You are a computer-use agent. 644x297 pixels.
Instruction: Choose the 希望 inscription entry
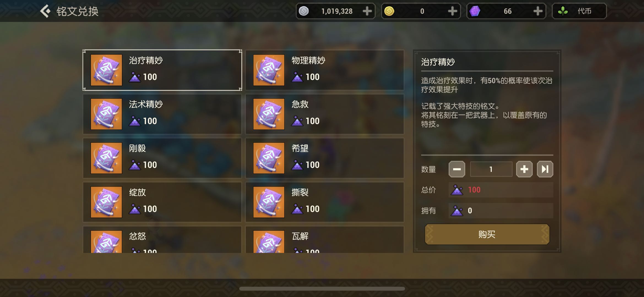coord(325,158)
